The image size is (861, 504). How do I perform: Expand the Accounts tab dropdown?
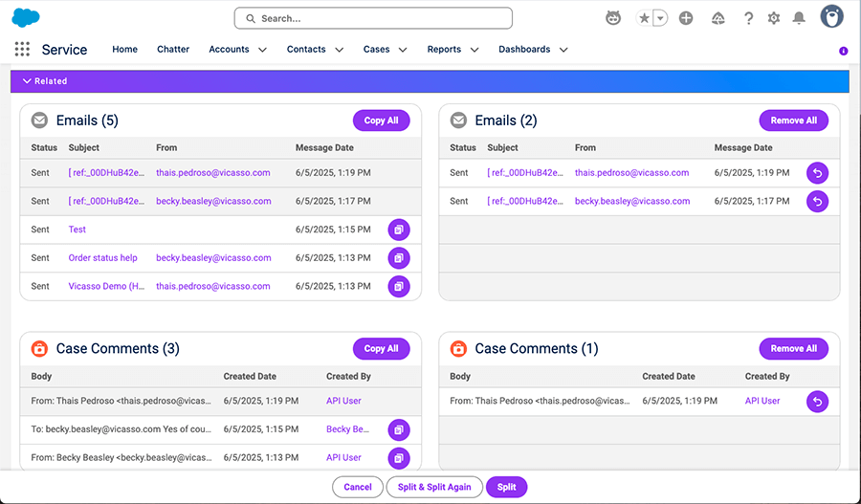(262, 50)
